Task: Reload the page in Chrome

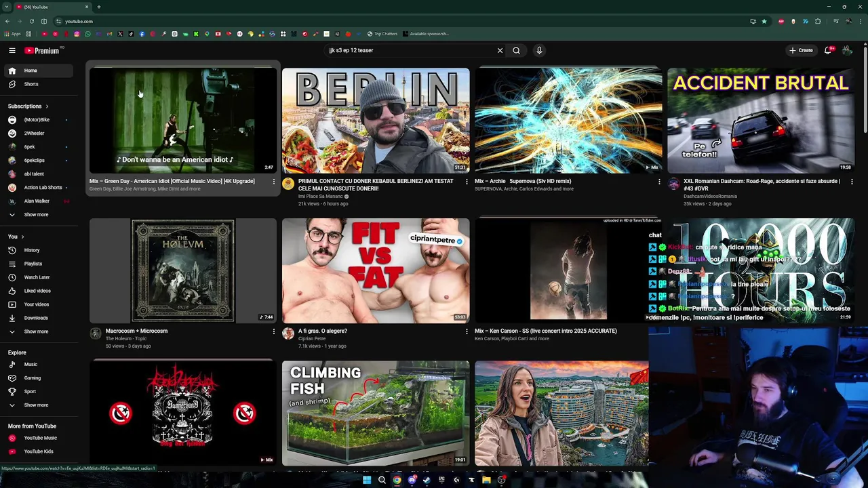Action: point(31,21)
